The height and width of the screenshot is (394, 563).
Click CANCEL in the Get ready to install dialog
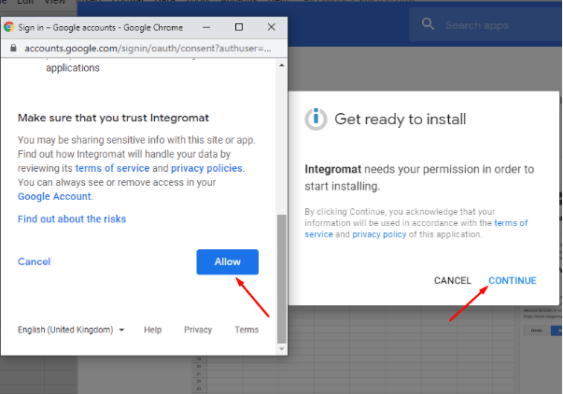click(452, 281)
